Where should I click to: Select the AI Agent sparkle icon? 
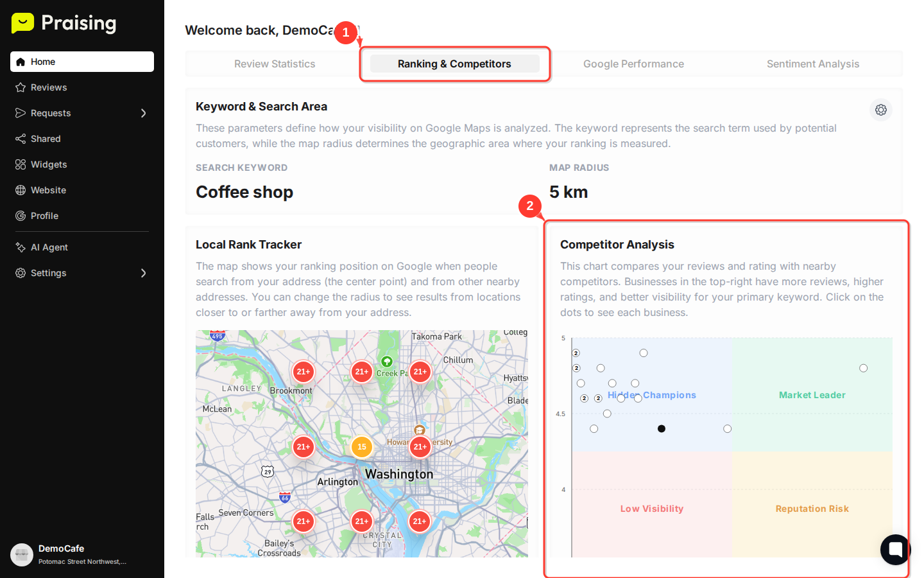coord(20,247)
